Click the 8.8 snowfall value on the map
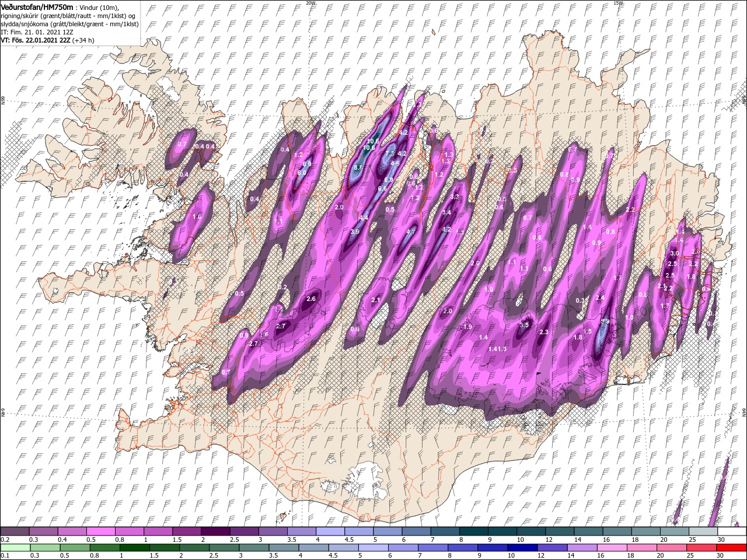 (x=358, y=167)
